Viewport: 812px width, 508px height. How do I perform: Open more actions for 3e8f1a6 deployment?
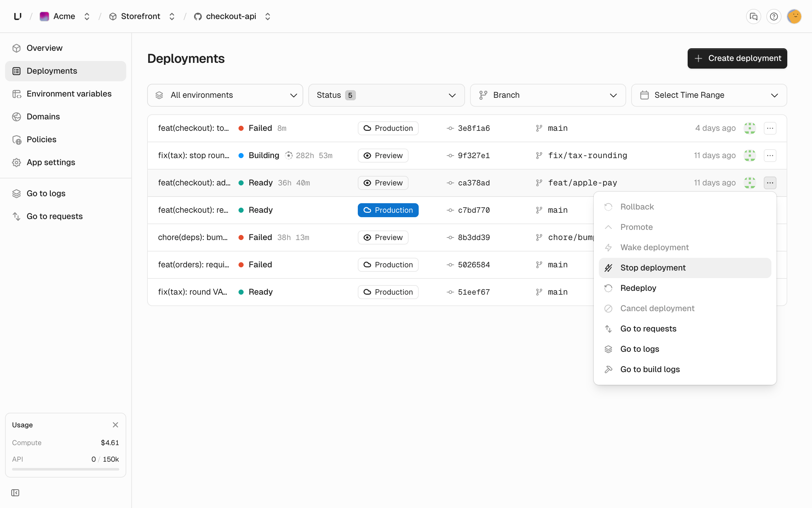pos(770,128)
